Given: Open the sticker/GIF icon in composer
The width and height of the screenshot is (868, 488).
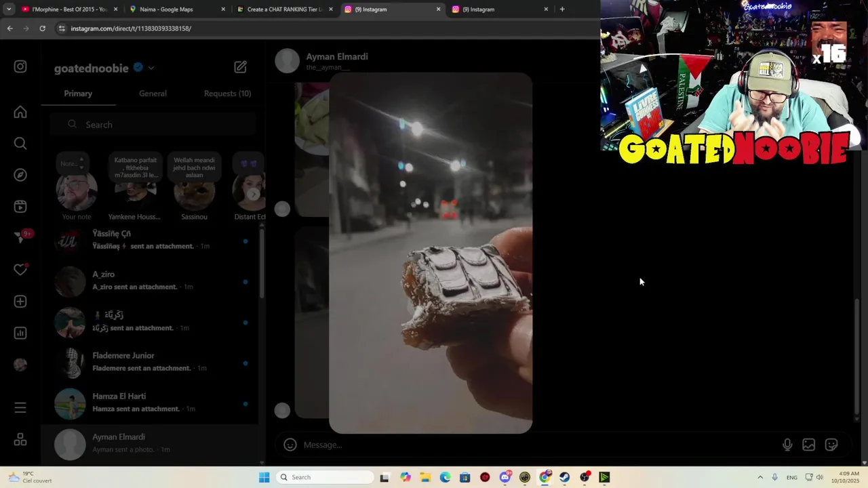Looking at the screenshot, I should coord(831,445).
